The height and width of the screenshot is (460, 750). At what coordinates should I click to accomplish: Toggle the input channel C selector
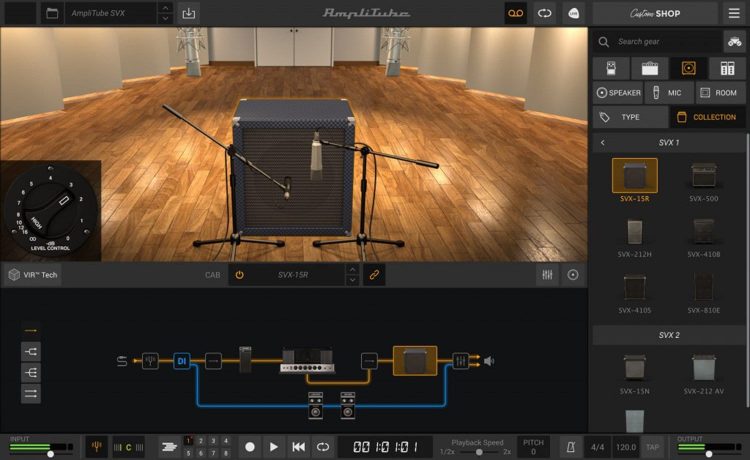click(128, 447)
